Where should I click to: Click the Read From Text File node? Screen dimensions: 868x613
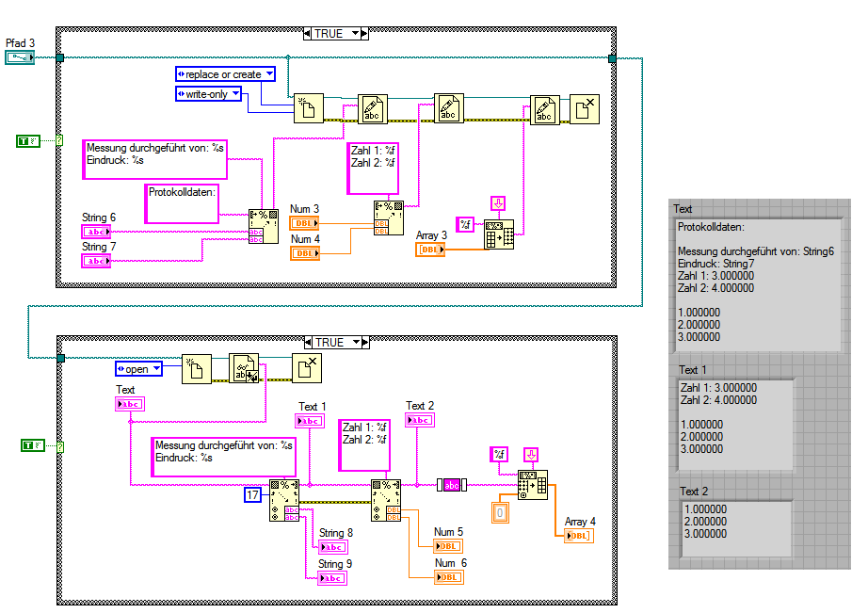[244, 369]
